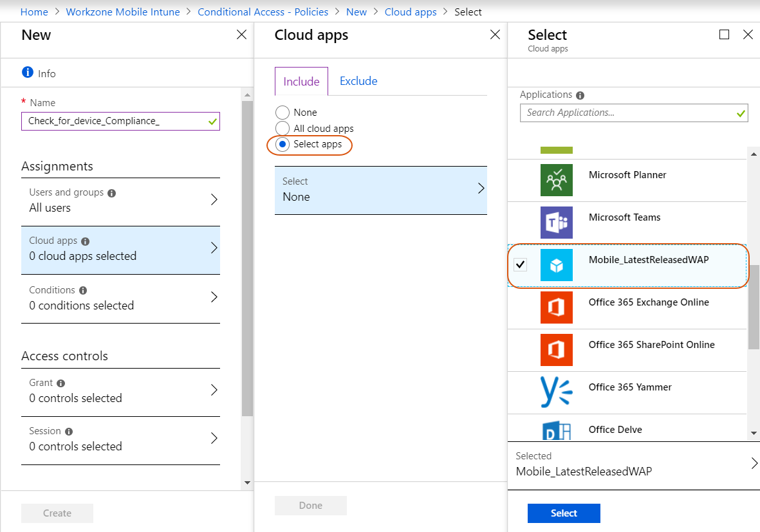Click the Done button
The height and width of the screenshot is (532, 760).
[x=311, y=506]
